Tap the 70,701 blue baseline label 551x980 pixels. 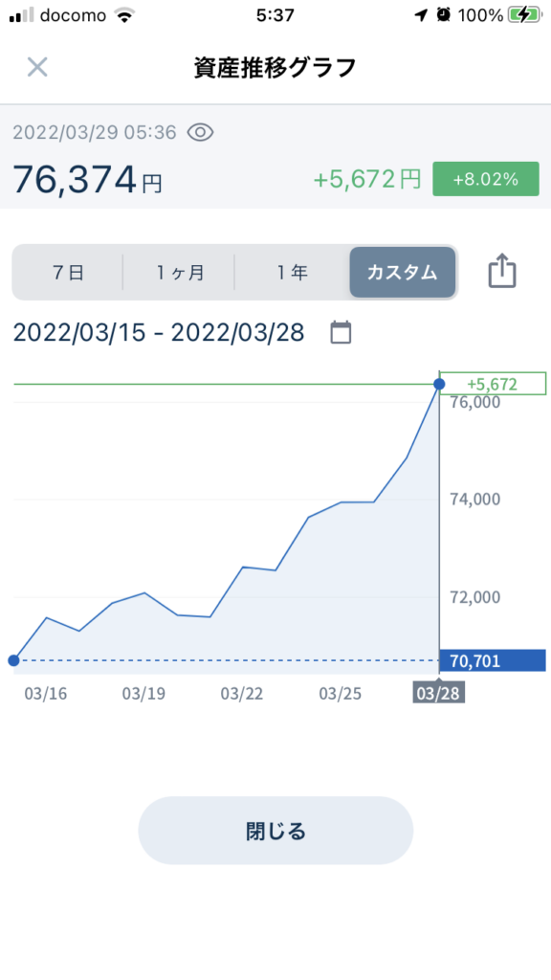[493, 660]
